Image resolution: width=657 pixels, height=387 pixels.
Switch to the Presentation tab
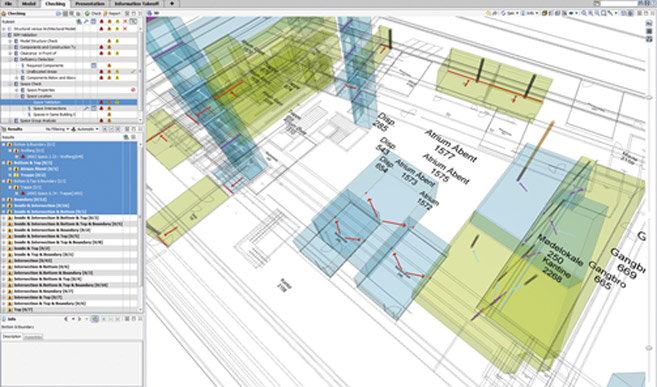pos(90,4)
